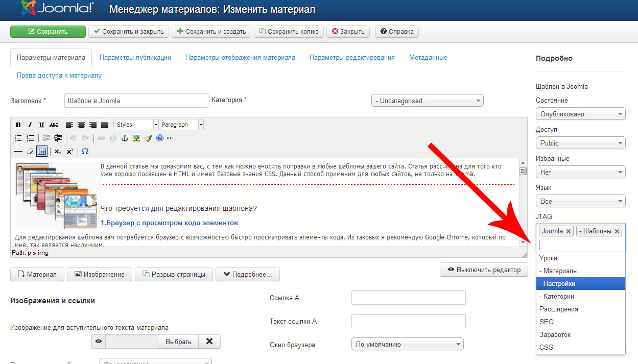Click the green Сохранить button
The height and width of the screenshot is (364, 638).
coord(48,32)
